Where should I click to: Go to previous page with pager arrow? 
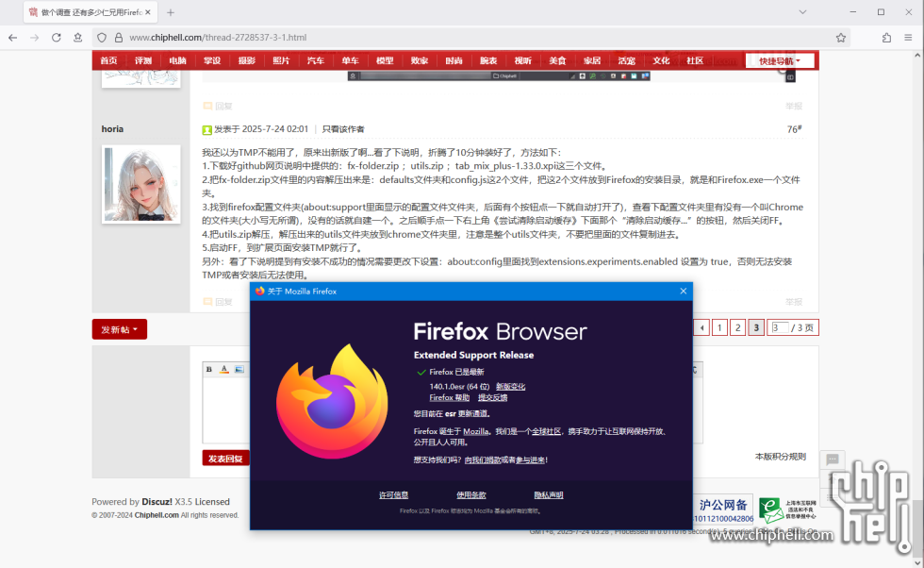(701, 328)
